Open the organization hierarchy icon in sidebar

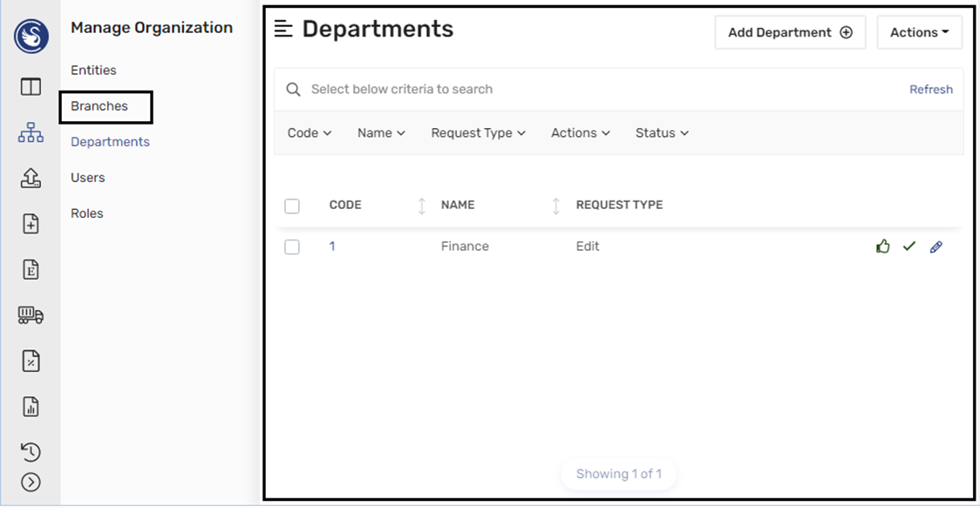click(31, 132)
